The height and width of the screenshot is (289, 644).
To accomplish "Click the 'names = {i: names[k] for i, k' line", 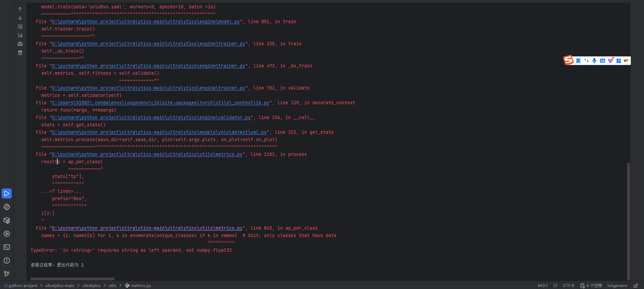I will (189, 235).
